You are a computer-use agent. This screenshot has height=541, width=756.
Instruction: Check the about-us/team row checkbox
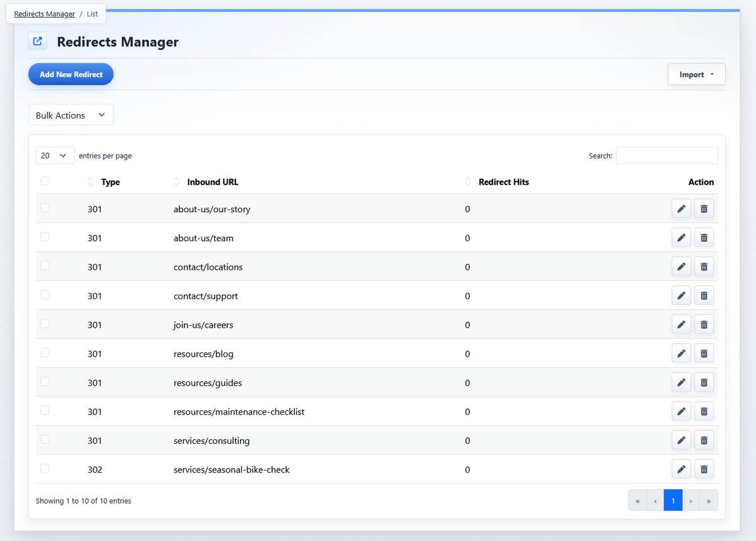[44, 237]
